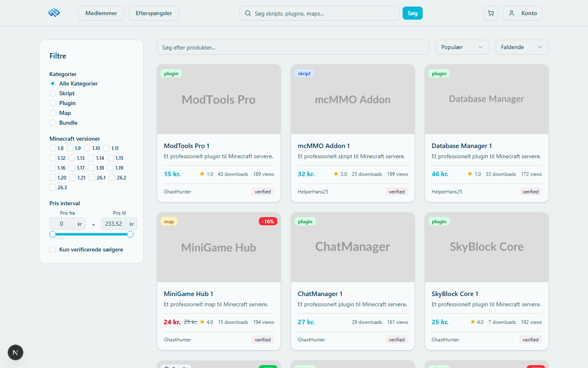Open the shopping cart
The width and height of the screenshot is (588, 368).
click(491, 13)
